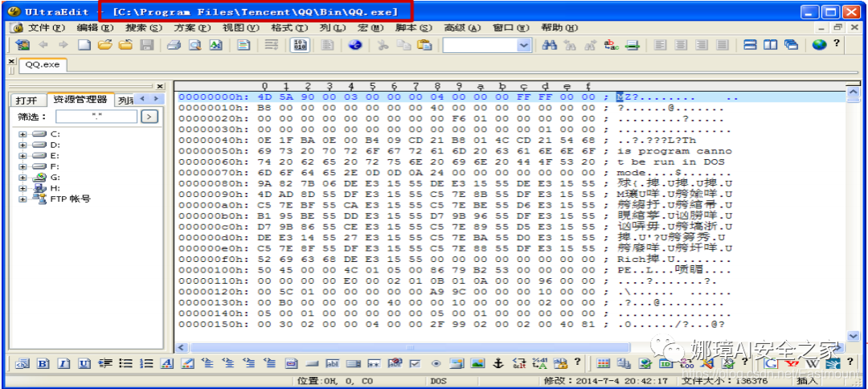Click the tile windows horizontally icon
The image size is (868, 389).
(x=750, y=45)
